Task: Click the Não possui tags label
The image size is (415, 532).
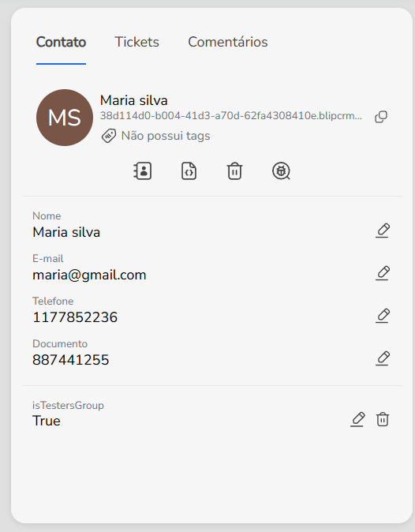Action: click(x=166, y=136)
